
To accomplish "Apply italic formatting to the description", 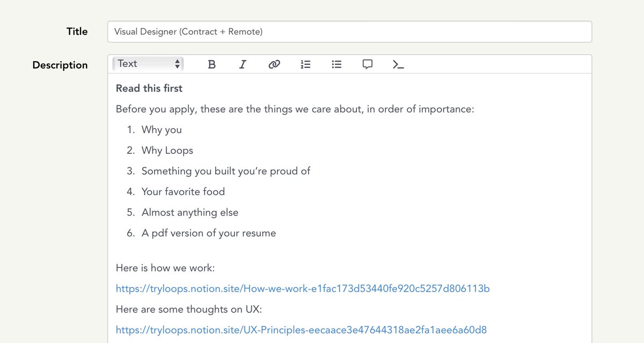I will pyautogui.click(x=243, y=64).
